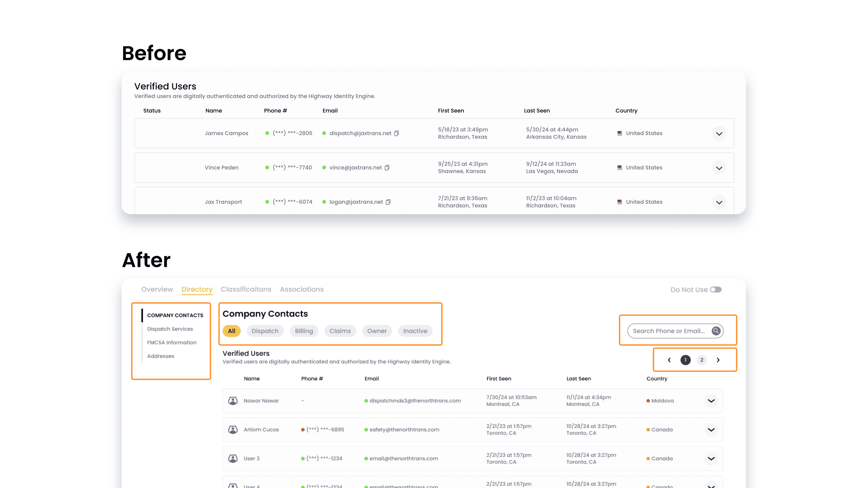868x488 pixels.
Task: Open FMCSA Information in sidebar
Action: pos(171,343)
